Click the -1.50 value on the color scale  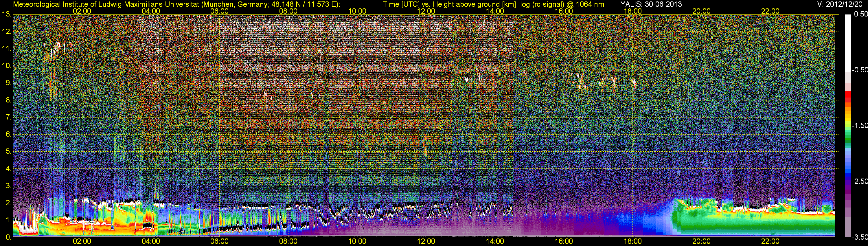tap(860, 126)
